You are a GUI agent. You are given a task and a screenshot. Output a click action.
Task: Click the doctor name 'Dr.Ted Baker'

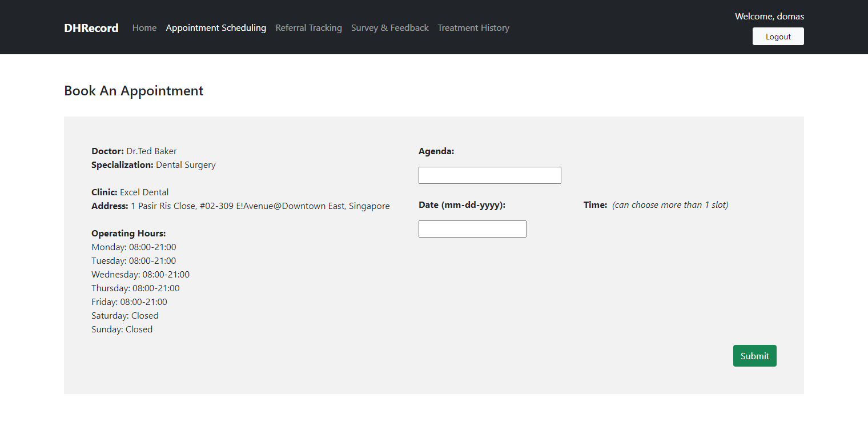tap(151, 151)
